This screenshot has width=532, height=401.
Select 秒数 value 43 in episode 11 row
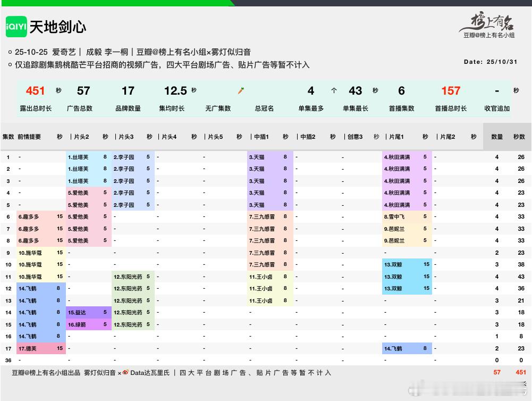click(521, 277)
